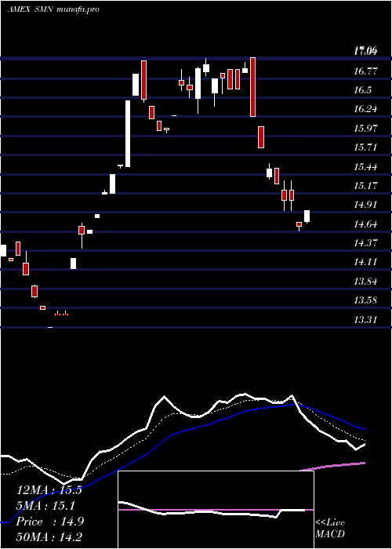Click the AMEX SMN munafa.pro title text
392x549 pixels.
coord(53,9)
